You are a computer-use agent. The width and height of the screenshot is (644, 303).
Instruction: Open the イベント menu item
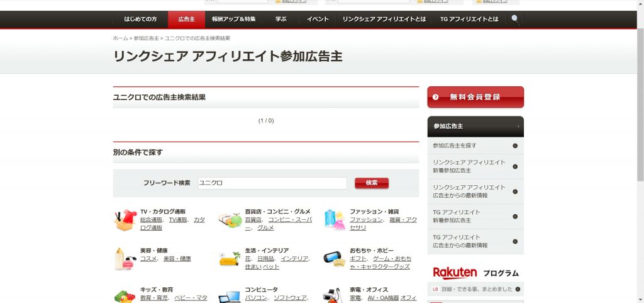(x=318, y=19)
